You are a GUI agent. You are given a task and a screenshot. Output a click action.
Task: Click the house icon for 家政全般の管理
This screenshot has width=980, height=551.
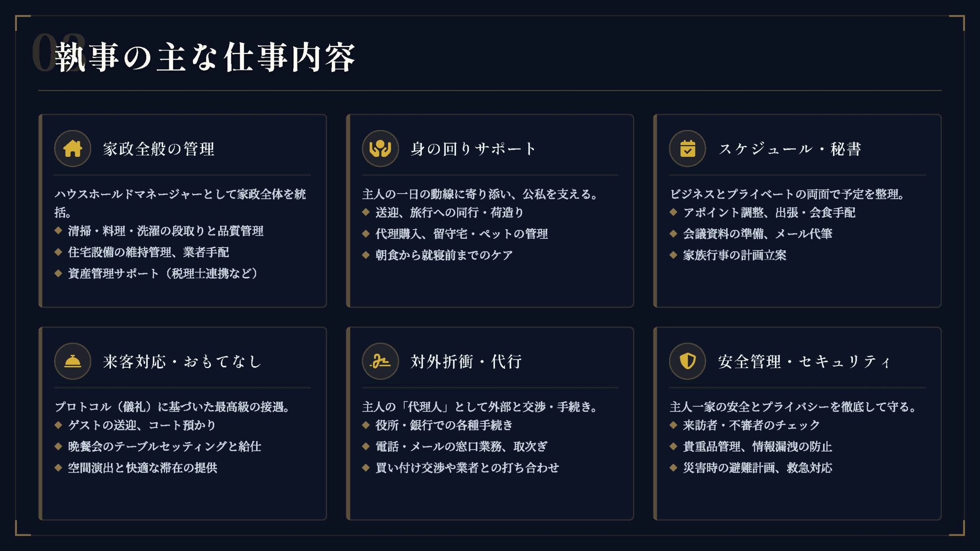click(72, 148)
